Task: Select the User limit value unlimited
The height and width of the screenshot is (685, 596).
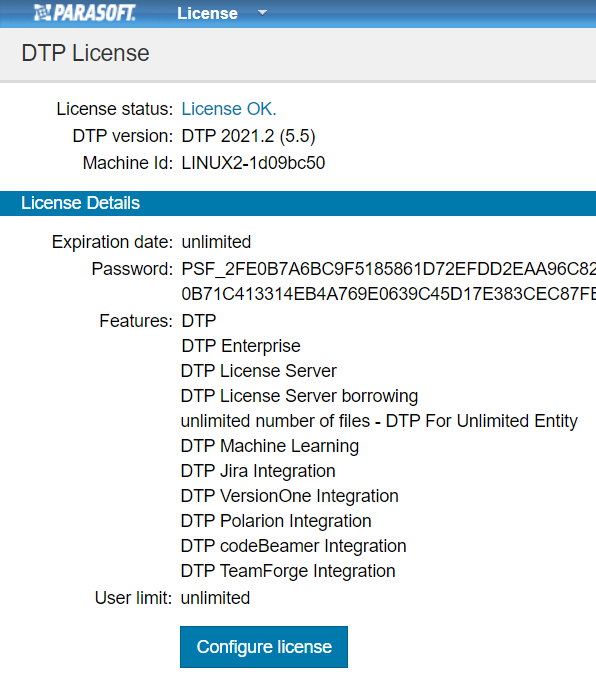Action: click(x=215, y=598)
